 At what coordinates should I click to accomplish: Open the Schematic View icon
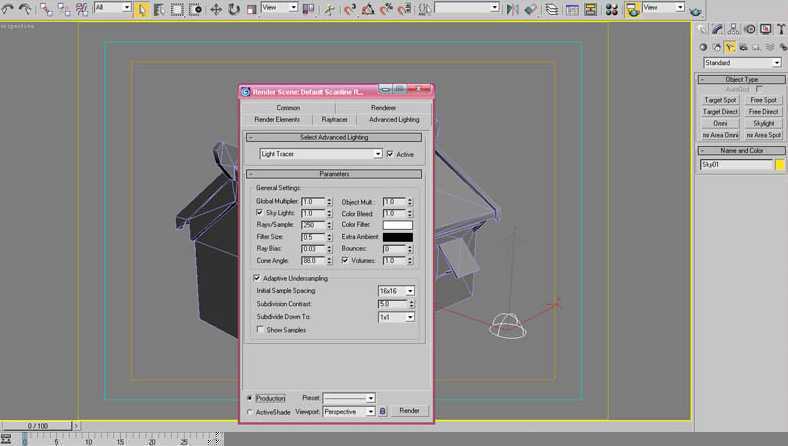(590, 9)
